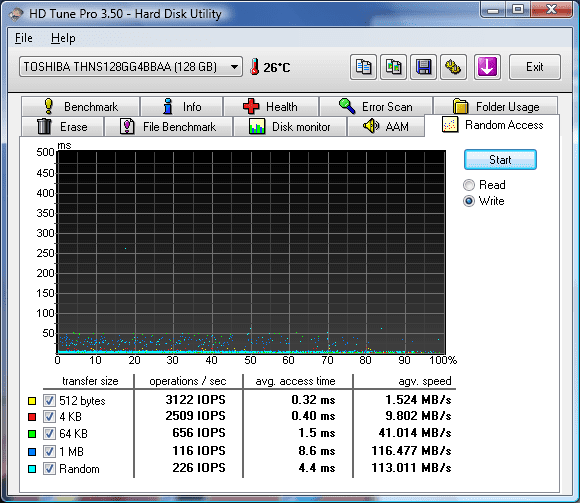Screen dimensions: 580x503
Task: Click the purple download arrow icon
Action: (487, 67)
